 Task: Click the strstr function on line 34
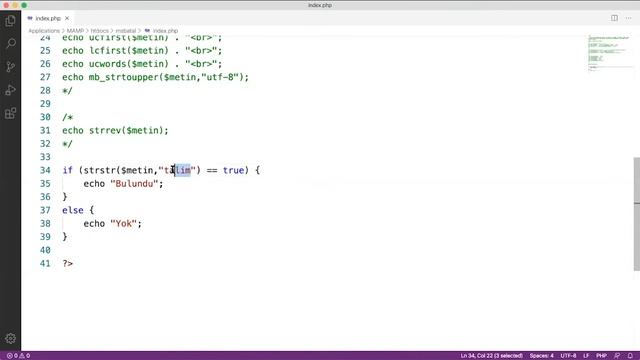point(100,170)
